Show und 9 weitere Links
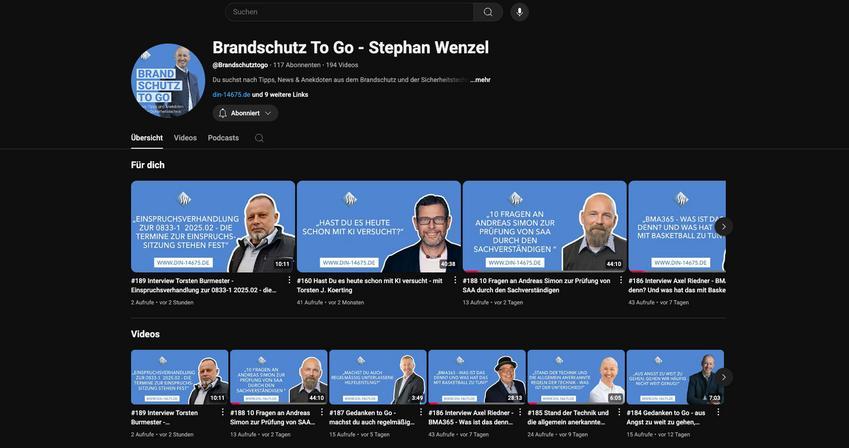This screenshot has width=849, height=448. pos(280,94)
